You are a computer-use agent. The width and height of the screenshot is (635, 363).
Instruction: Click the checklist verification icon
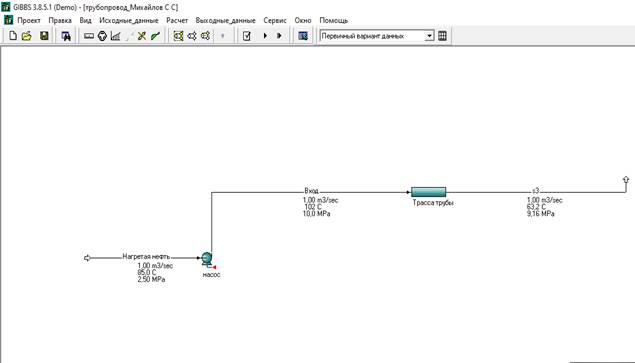click(247, 36)
